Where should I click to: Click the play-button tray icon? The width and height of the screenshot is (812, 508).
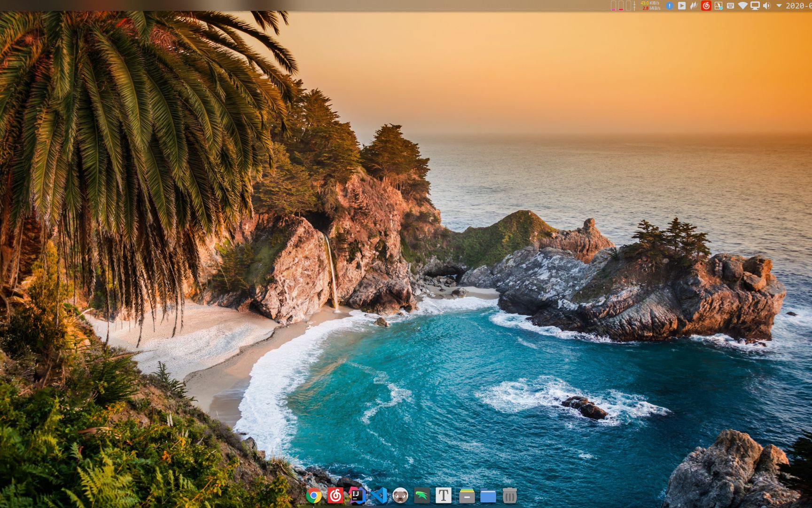[681, 6]
